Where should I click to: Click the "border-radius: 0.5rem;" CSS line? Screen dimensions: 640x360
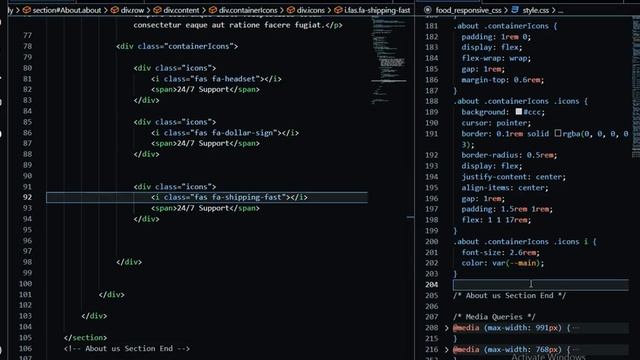click(x=509, y=155)
